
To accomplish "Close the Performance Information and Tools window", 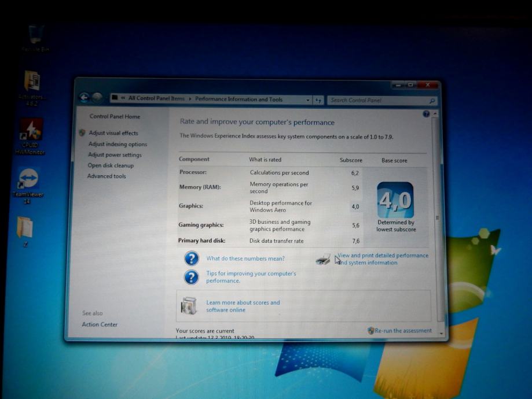I will pos(427,85).
